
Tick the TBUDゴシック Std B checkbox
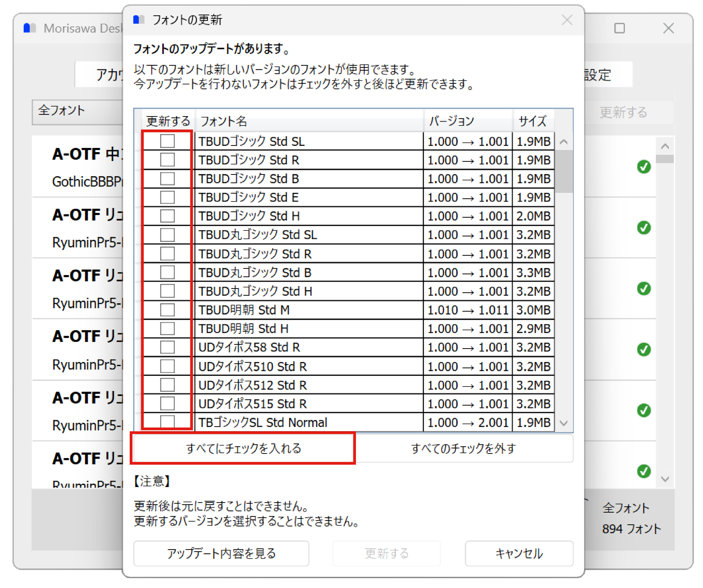click(x=167, y=178)
